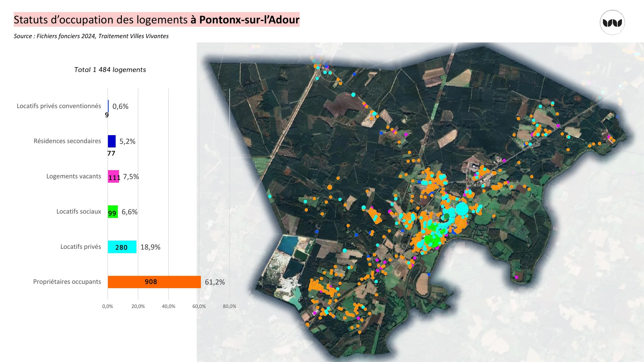Click the '61,2%' data label

215,282
